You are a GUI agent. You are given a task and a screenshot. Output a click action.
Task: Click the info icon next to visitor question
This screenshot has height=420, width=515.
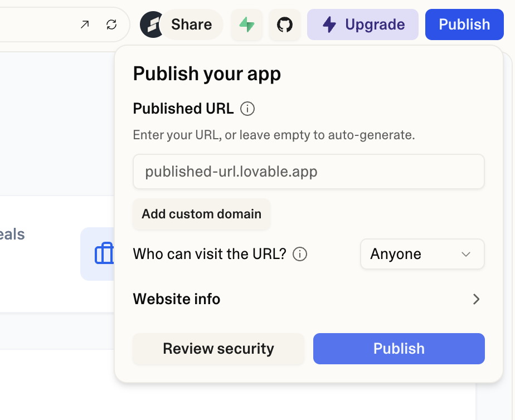tap(300, 254)
